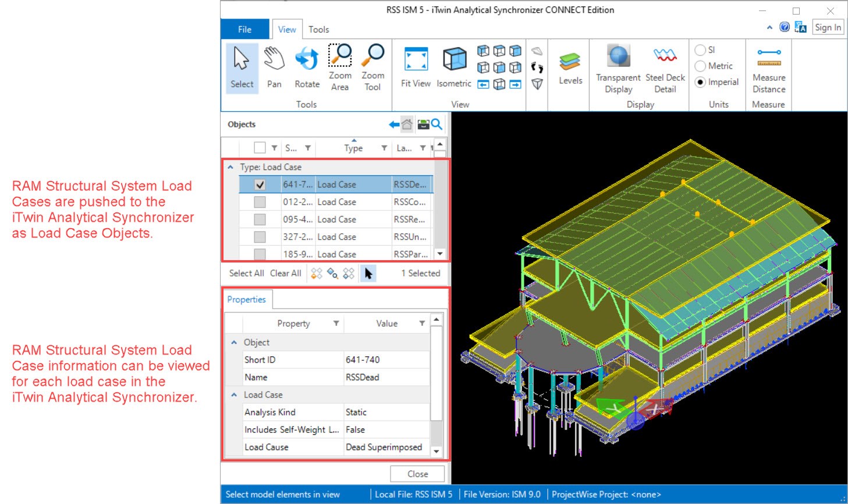The image size is (848, 504).
Task: Collapse the Type: Load Case group
Action: (x=230, y=167)
